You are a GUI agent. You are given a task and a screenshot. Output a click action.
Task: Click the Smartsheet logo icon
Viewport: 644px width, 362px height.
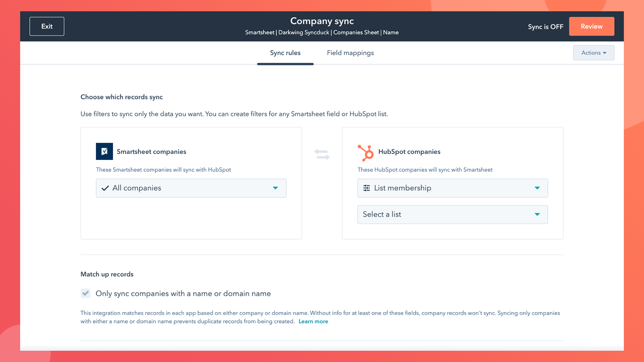pos(104,152)
